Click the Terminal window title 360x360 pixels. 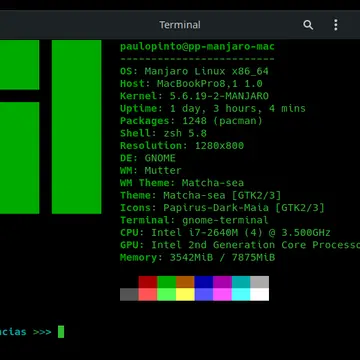click(x=180, y=25)
